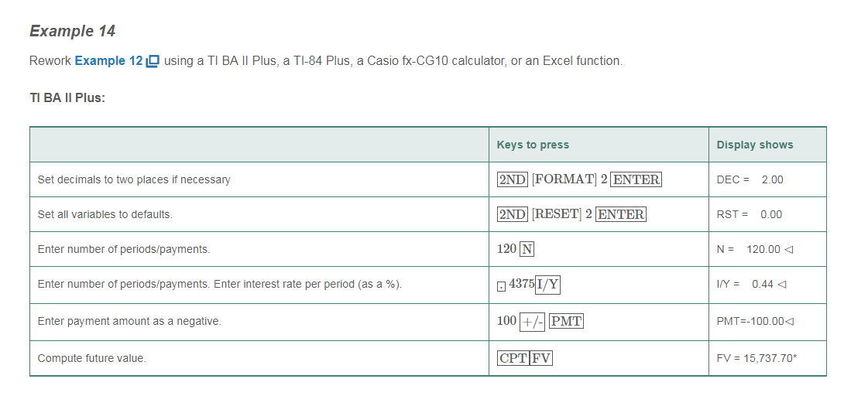Click the FV = 15,737.70 result cell
This screenshot has height=413, width=868.
[x=756, y=358]
